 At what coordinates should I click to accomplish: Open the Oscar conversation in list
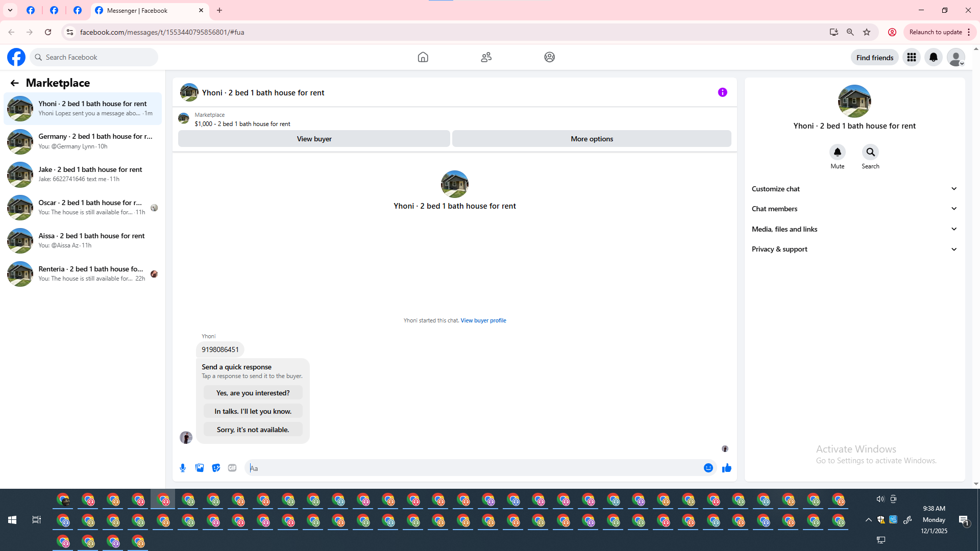click(x=83, y=208)
